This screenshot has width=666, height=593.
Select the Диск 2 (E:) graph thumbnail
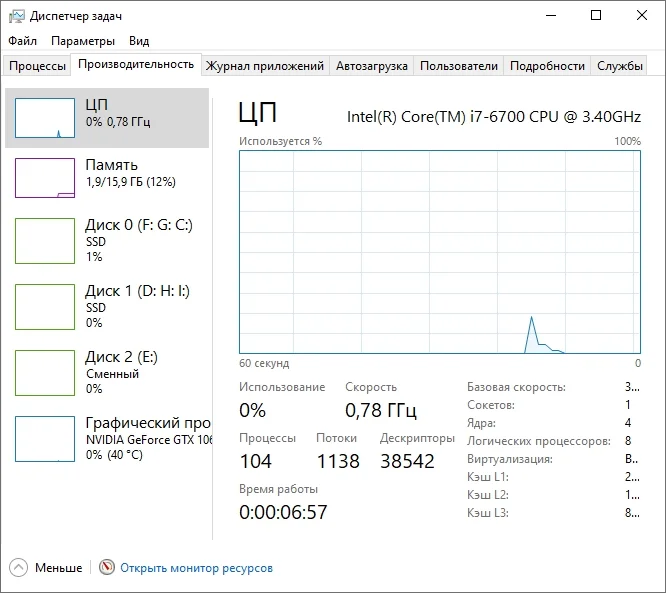(x=45, y=373)
